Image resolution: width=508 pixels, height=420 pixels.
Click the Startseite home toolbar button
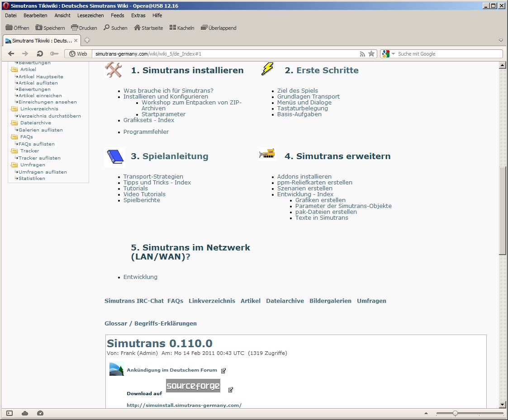[x=148, y=28]
